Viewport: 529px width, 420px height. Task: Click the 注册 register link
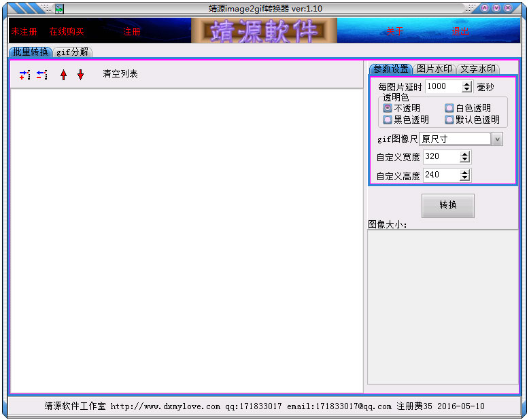pos(132,32)
